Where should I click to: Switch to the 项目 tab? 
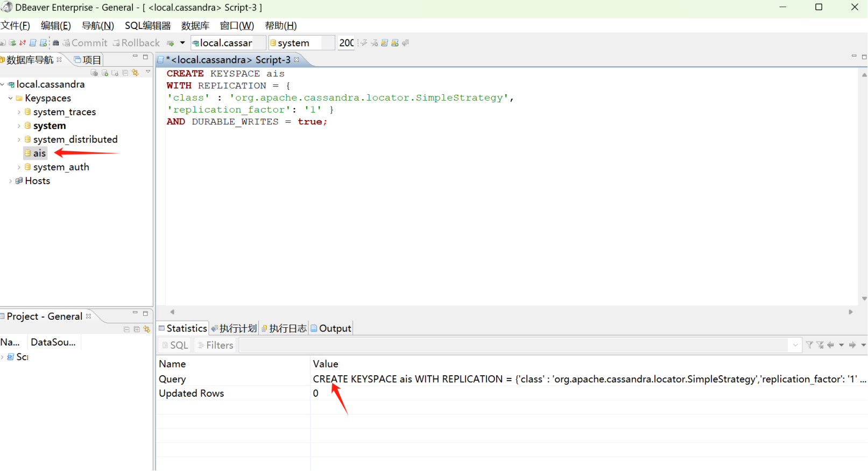[88, 60]
